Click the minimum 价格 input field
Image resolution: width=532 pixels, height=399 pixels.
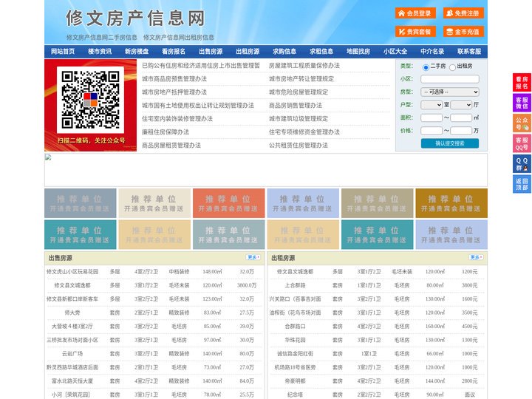click(x=432, y=131)
